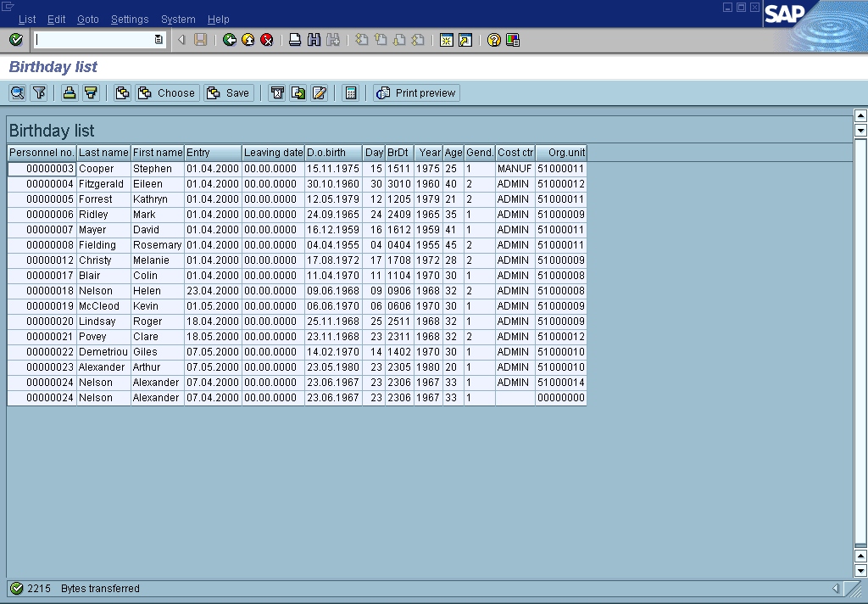This screenshot has width=868, height=604.
Task: Click last name Demetriou
Action: [103, 352]
